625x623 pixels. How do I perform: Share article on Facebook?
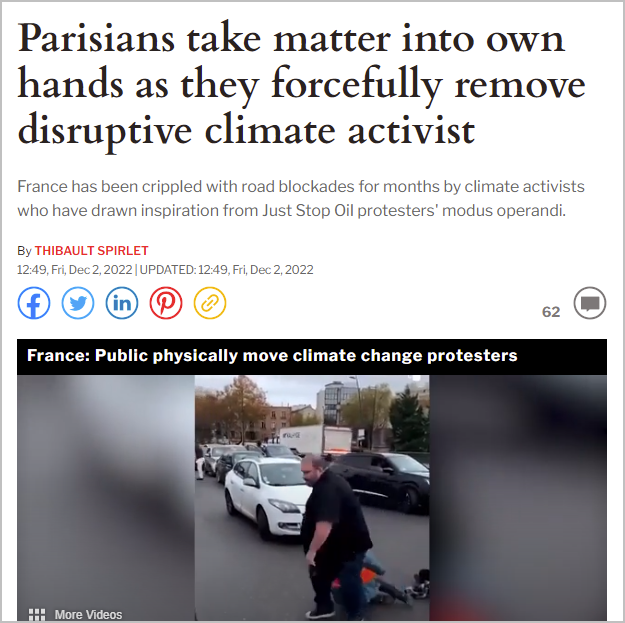34,303
